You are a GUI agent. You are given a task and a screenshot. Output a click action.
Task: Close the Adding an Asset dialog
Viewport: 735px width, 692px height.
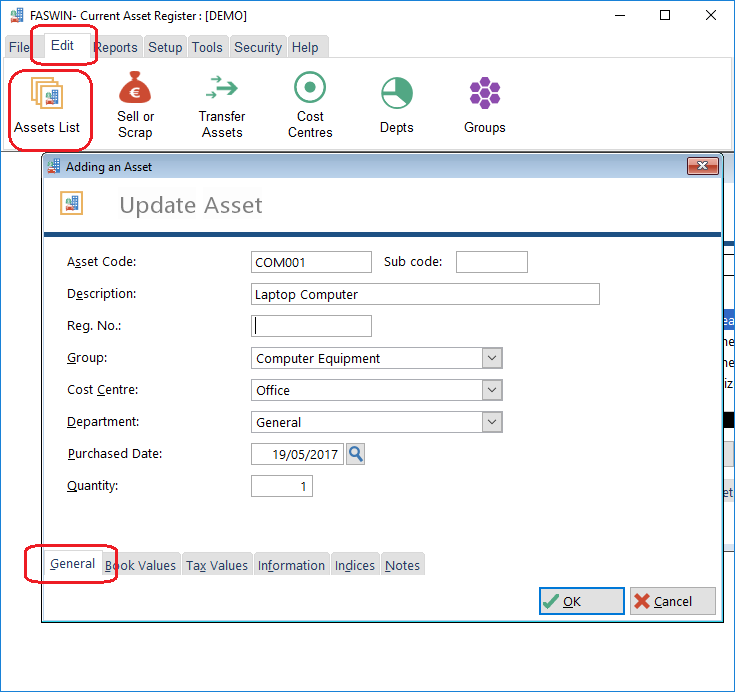point(702,165)
